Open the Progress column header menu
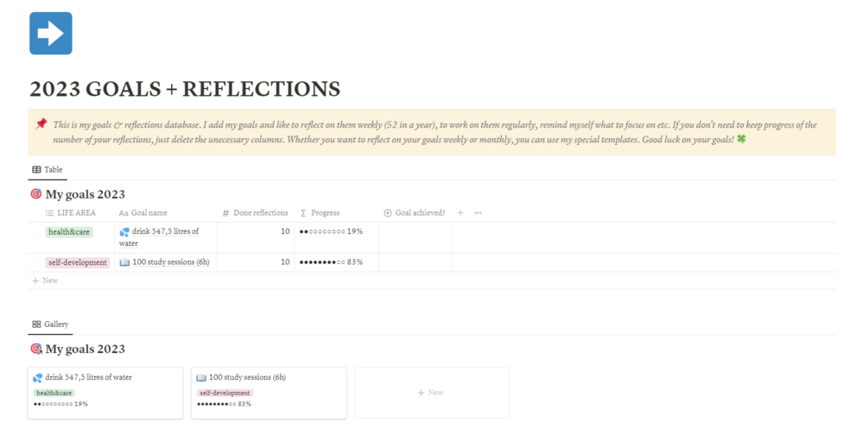The image size is (868, 441). (325, 213)
